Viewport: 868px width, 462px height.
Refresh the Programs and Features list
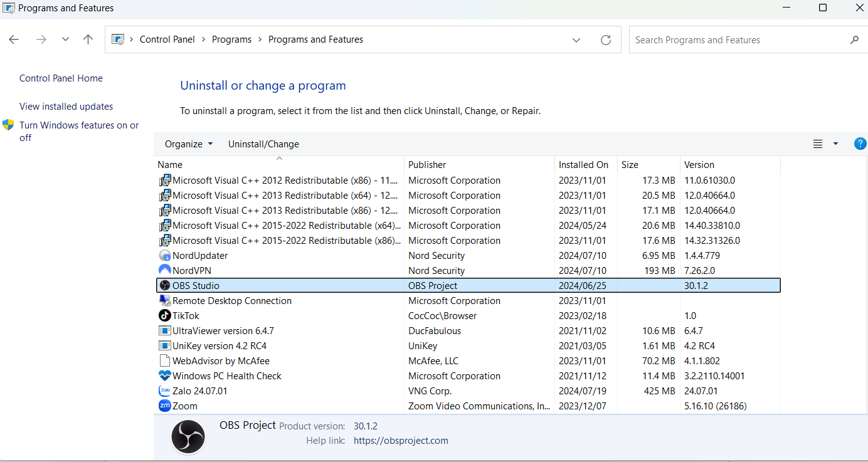pos(606,40)
